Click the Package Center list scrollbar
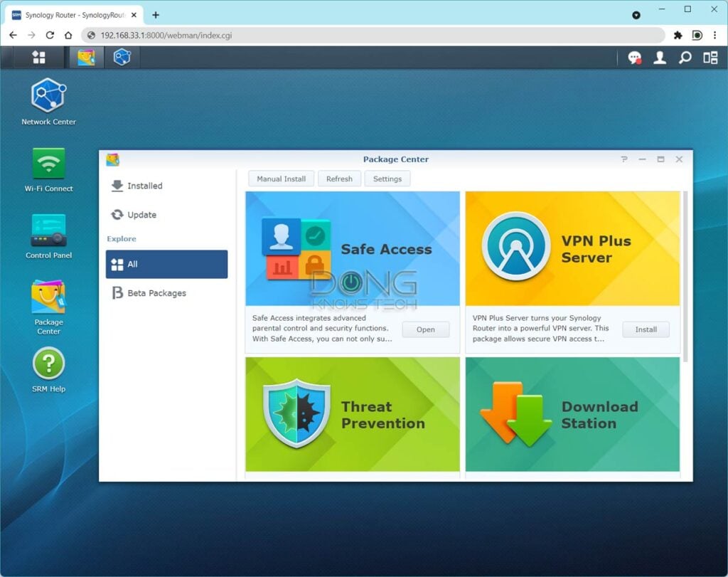This screenshot has height=577, width=728. tap(685, 277)
